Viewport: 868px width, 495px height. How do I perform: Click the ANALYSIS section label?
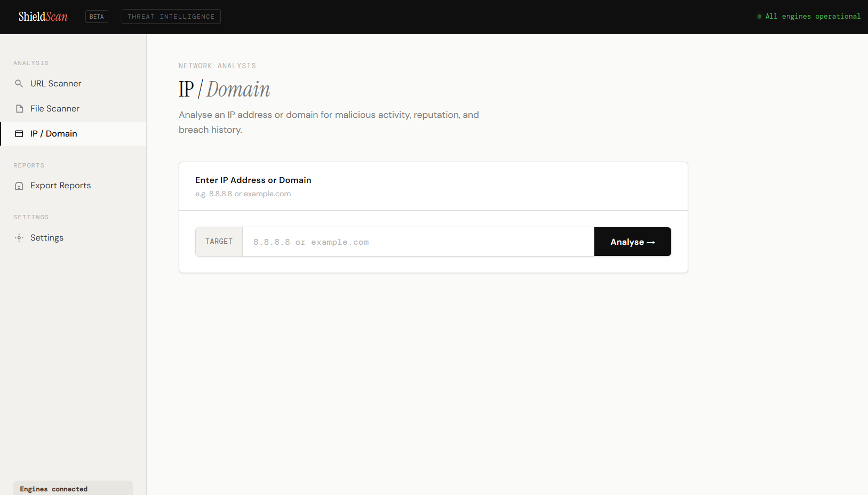coord(31,63)
